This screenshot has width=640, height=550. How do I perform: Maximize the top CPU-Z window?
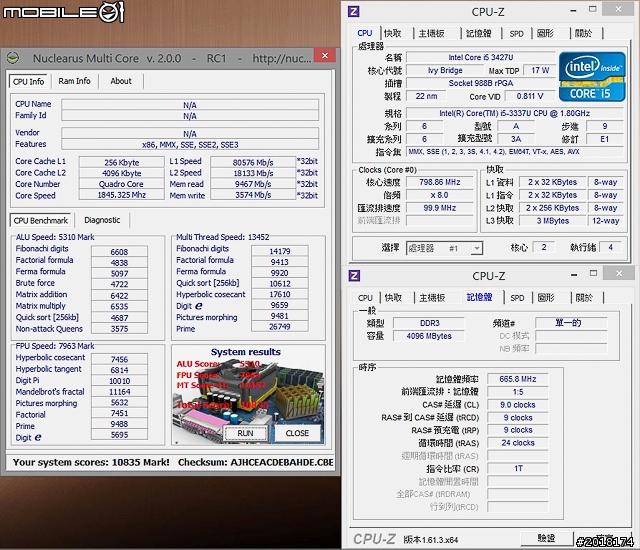click(593, 9)
